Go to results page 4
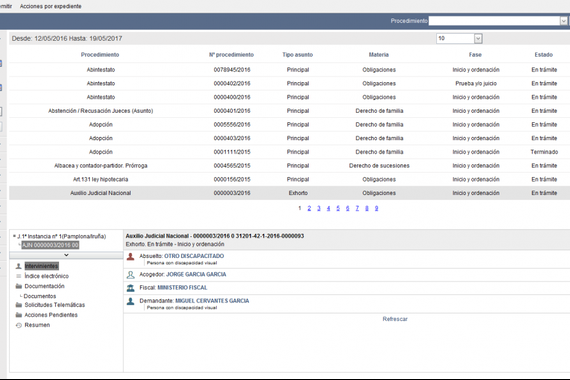Screen dimensions: 570x380 [328, 208]
